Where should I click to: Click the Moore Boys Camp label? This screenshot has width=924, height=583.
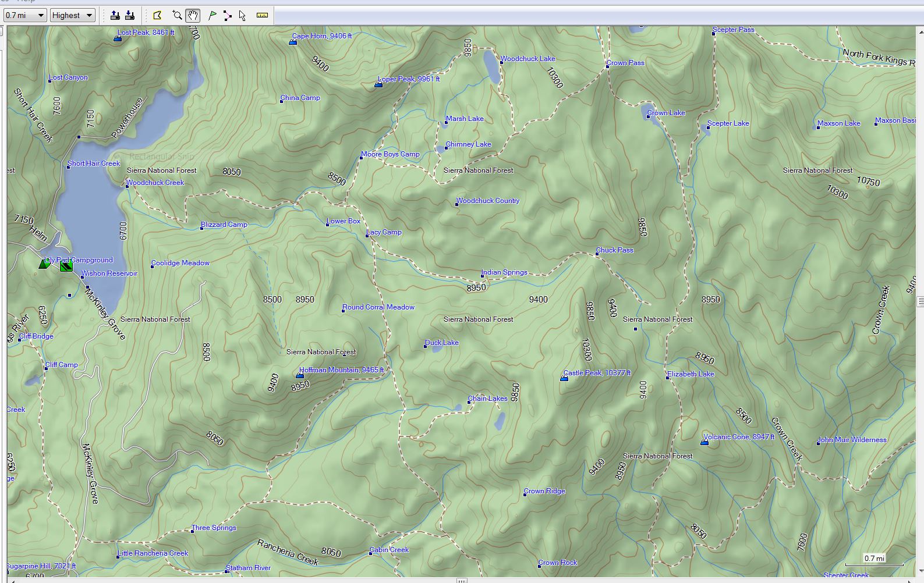pos(390,154)
